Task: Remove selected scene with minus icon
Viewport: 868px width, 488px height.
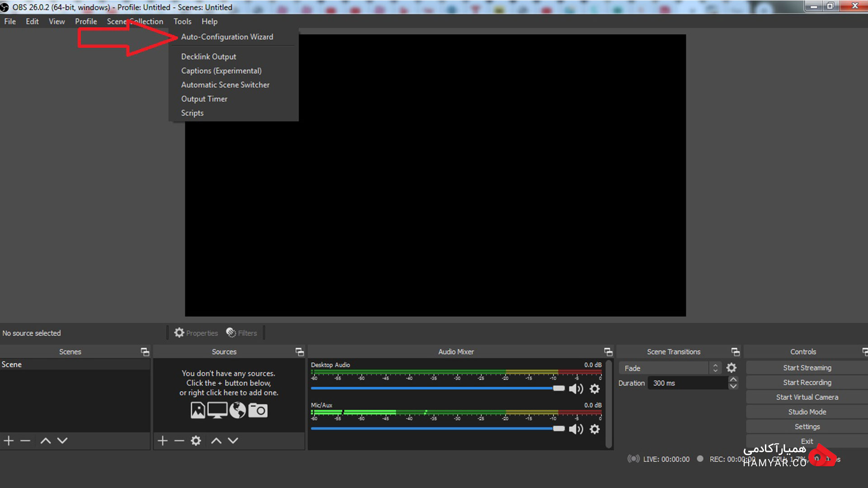Action: coord(25,440)
